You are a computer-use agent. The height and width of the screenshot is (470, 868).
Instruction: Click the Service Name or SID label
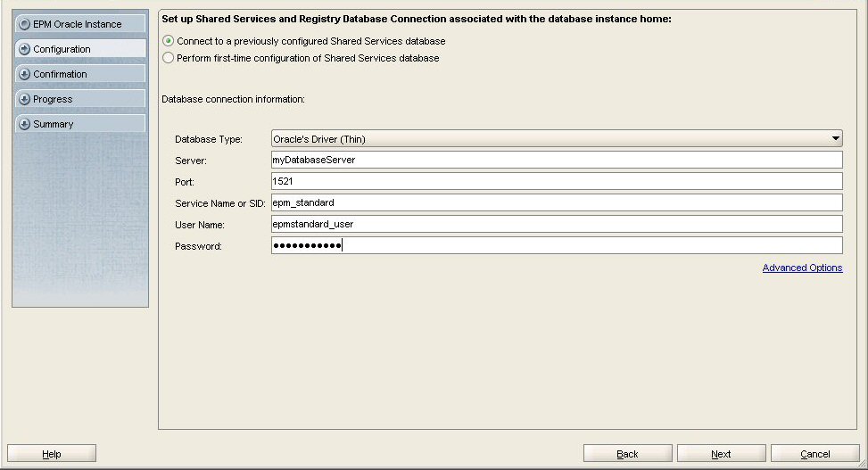pyautogui.click(x=220, y=203)
